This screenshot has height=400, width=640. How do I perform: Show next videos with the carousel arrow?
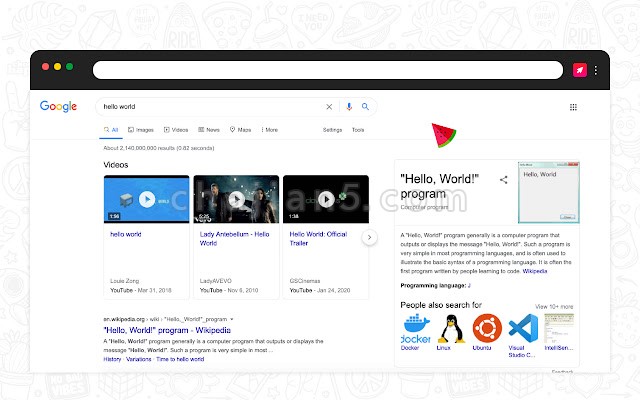(369, 237)
